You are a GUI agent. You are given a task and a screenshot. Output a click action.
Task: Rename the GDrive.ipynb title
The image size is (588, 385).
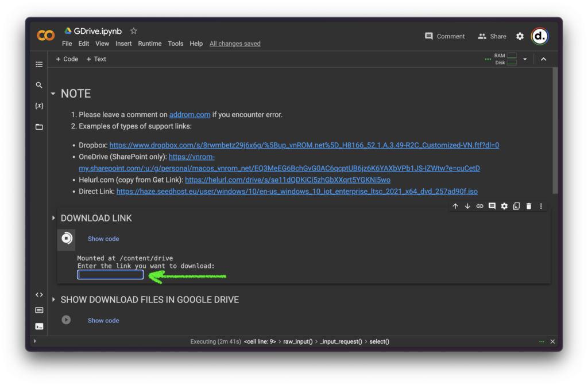98,31
